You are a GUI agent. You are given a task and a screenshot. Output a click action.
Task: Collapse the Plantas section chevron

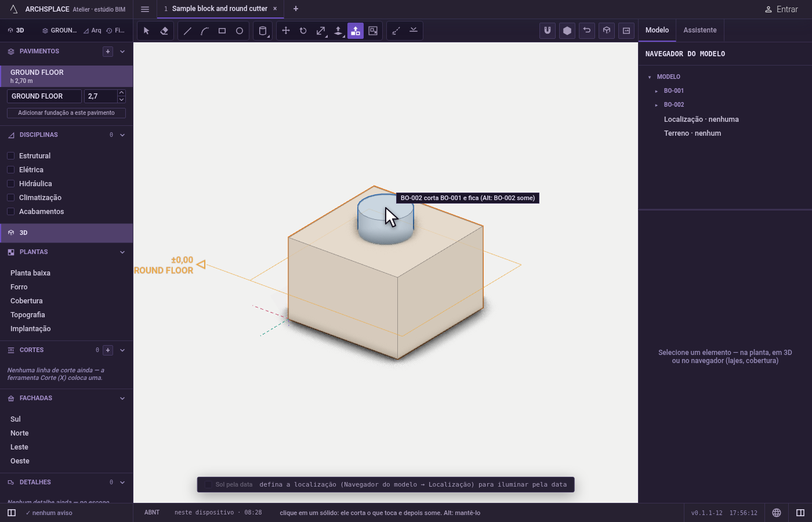(x=122, y=252)
